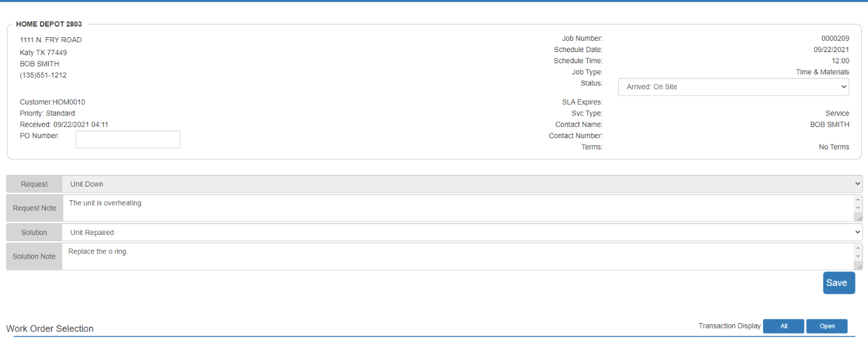The image size is (868, 341).
Task: Show All transactions in Transaction Display
Action: tap(784, 326)
